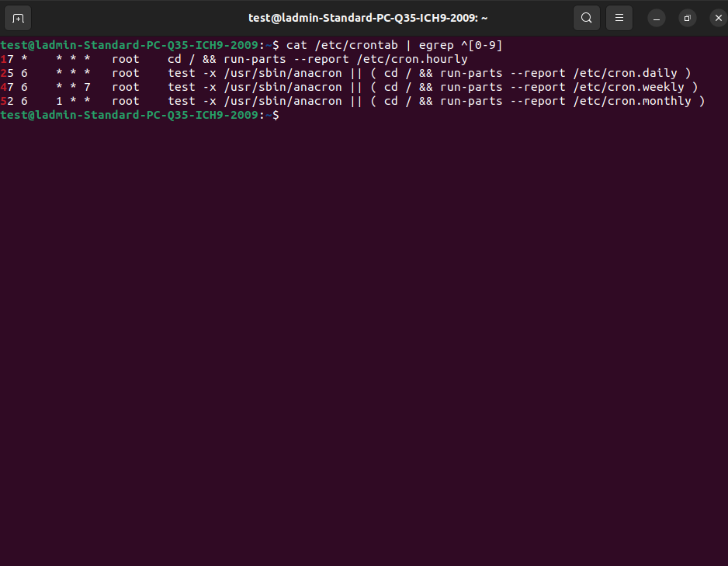728x566 pixels.
Task: Click the egrep command text
Action: click(435, 44)
